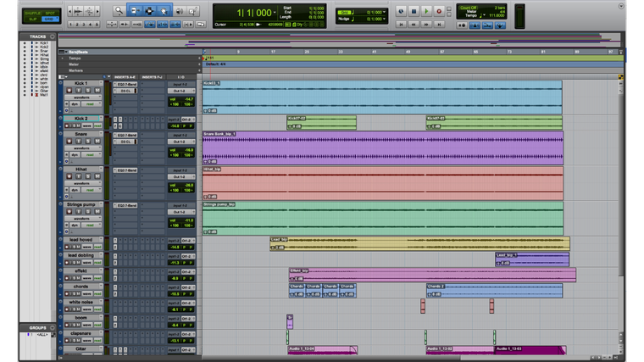Select the Trim tool
Screen dimensions: 644x362
click(136, 11)
